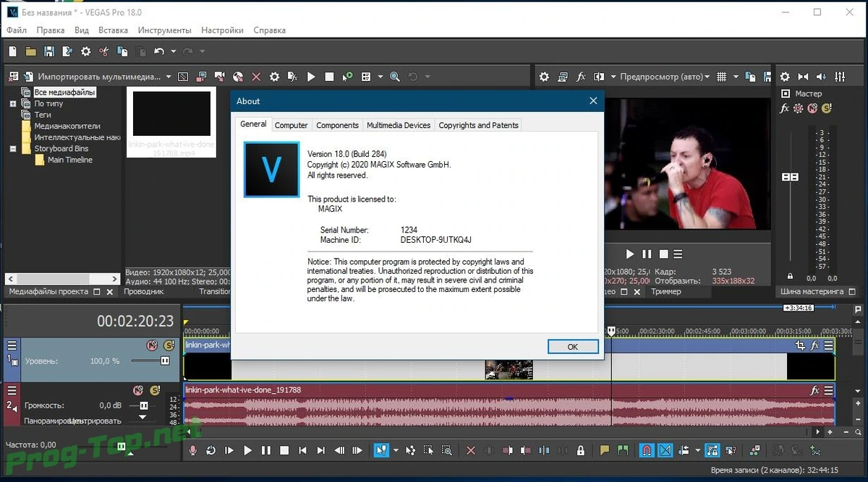Switch to Триммер panel tab
868x482 pixels.
click(666, 291)
